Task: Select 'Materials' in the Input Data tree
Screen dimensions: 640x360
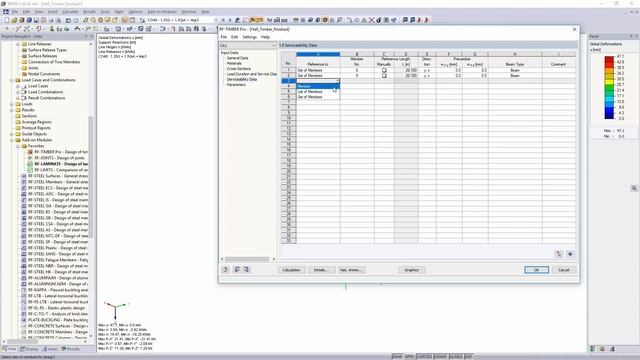Action: [234, 63]
